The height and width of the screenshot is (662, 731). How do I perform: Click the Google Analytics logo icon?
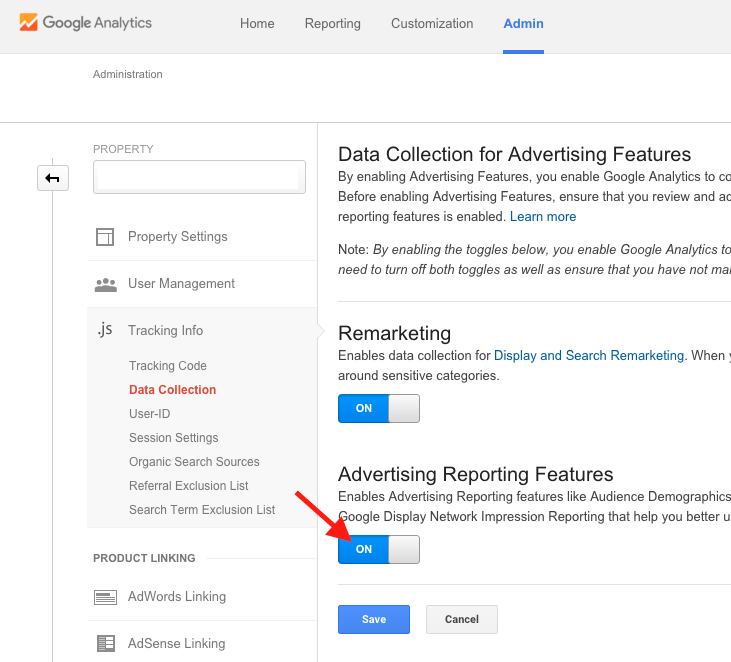click(29, 23)
